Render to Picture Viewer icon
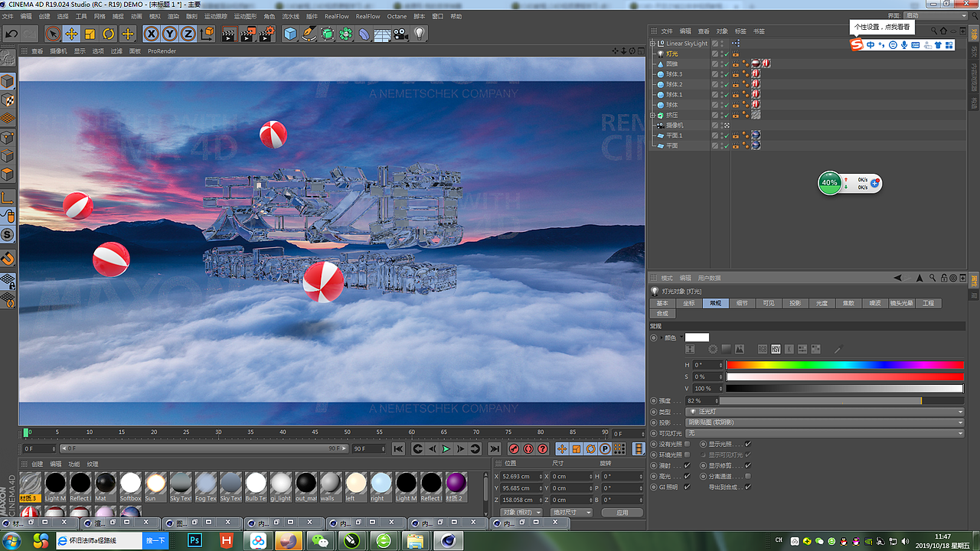980x551 pixels. (247, 34)
